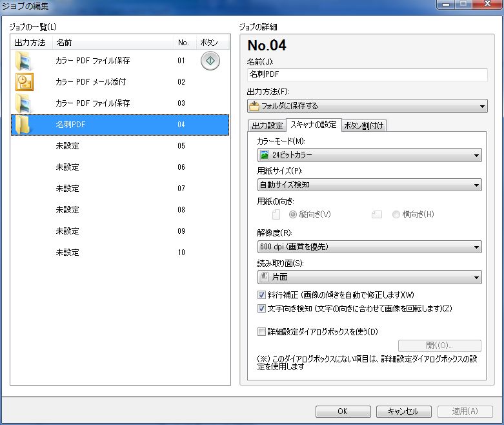Select the 名刺PDF job row text
The image size is (504, 425).
(x=70, y=125)
